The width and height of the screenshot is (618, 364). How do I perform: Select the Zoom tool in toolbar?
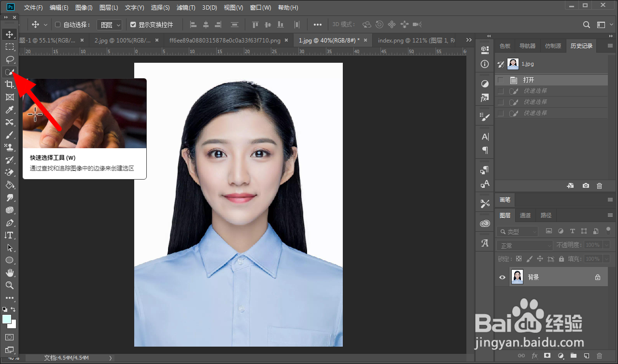click(9, 285)
